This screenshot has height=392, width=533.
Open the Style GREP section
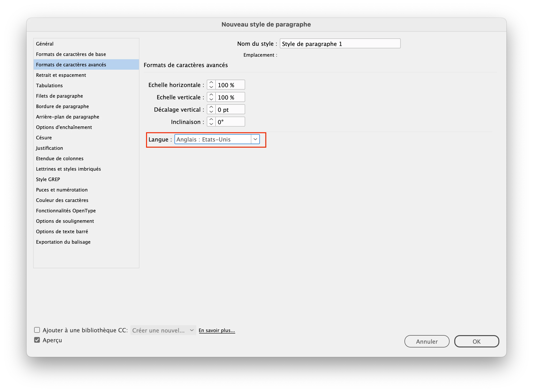coord(48,179)
